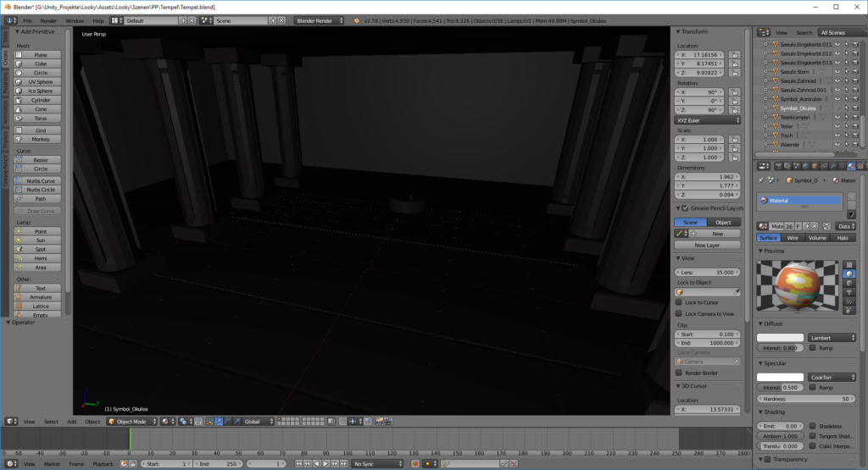Click the diffuse color swatch
Viewport: 868px width, 470px height.
coord(780,337)
